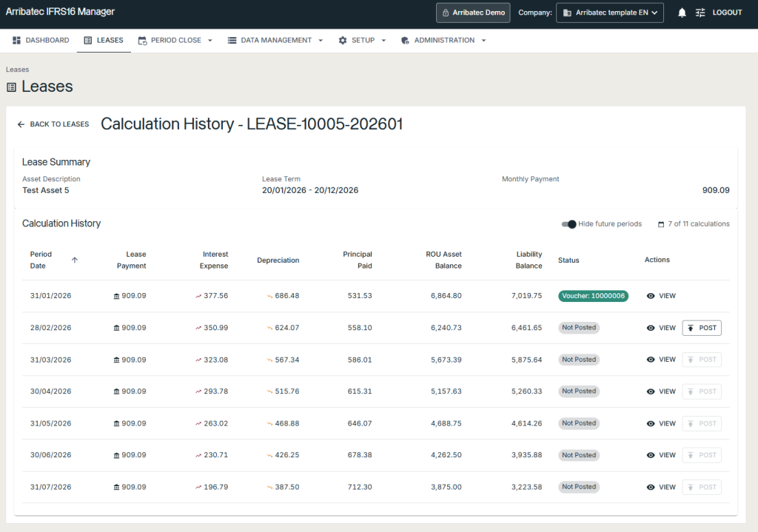Click the trend-up icon beside interest 196.79
Image resolution: width=758 pixels, height=532 pixels.
point(198,487)
